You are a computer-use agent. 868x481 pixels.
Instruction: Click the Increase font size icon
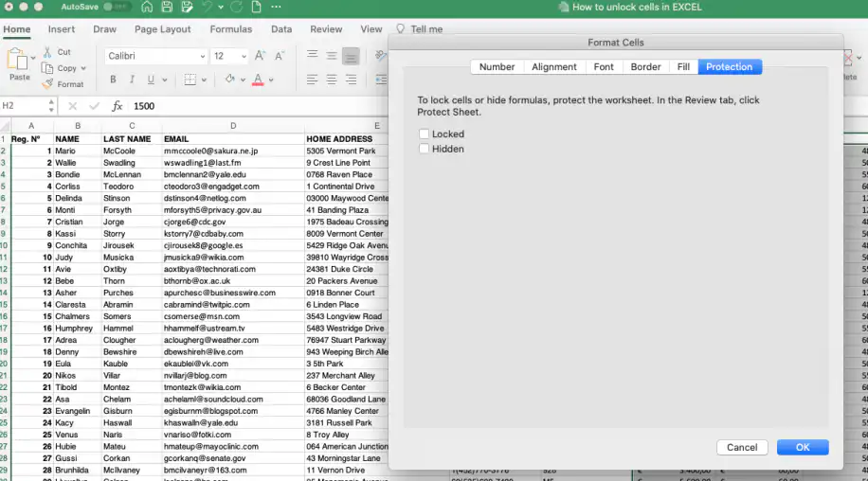[260, 56]
